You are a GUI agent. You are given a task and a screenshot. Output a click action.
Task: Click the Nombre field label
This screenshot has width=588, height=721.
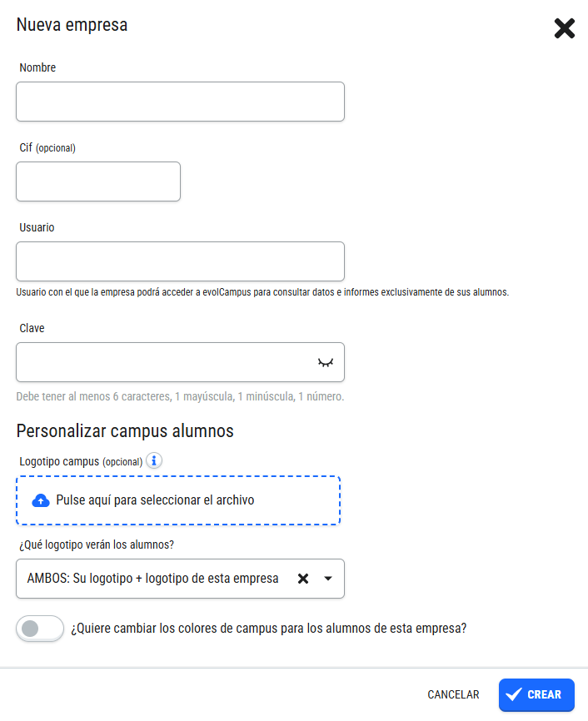37,67
